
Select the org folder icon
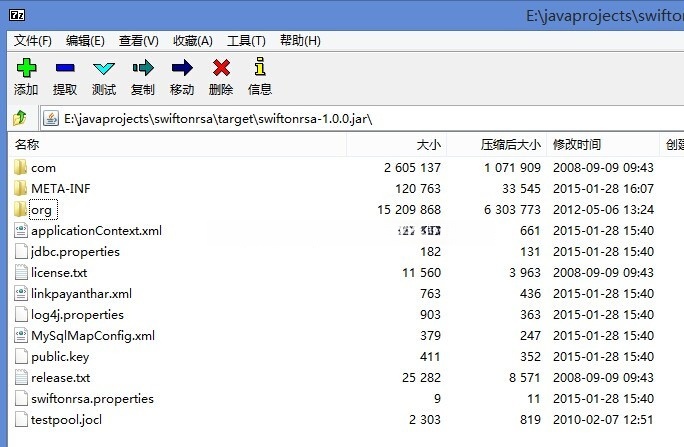(20, 209)
